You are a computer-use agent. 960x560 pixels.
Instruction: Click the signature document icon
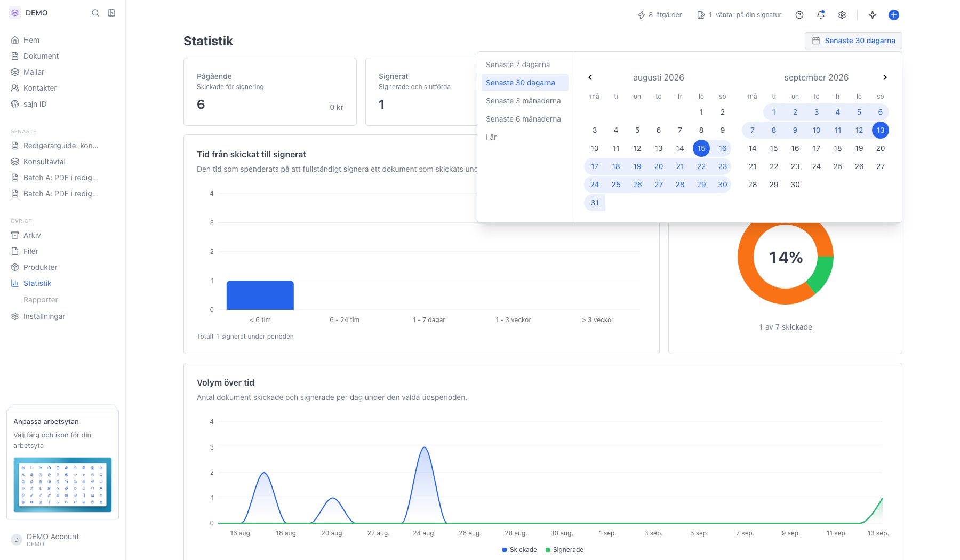701,15
